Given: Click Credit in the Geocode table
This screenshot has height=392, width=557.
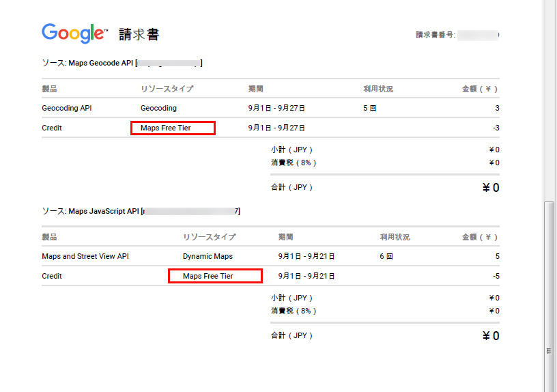Looking at the screenshot, I should (52, 128).
